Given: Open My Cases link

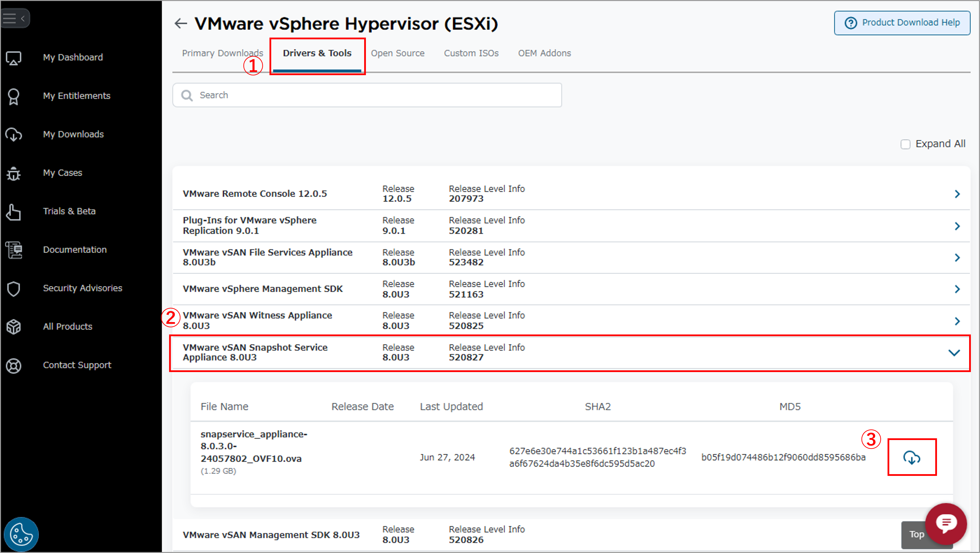Looking at the screenshot, I should coord(62,173).
